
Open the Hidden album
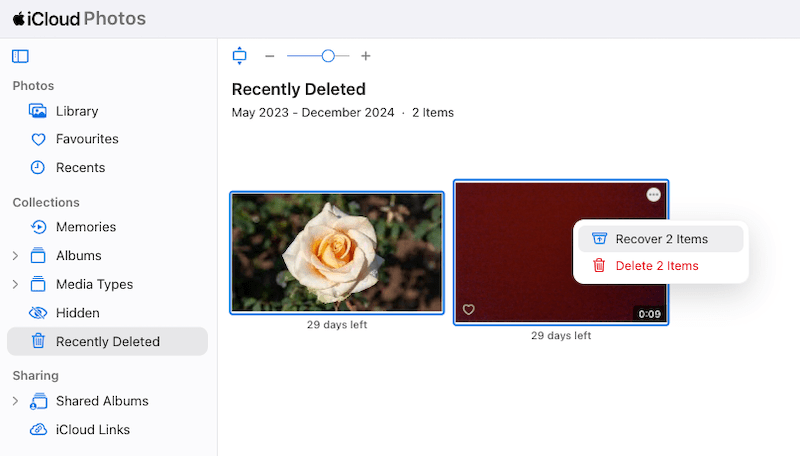pos(77,313)
